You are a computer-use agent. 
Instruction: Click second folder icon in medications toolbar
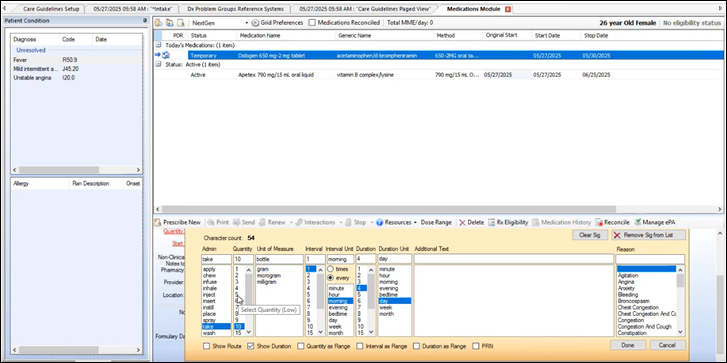(x=170, y=23)
